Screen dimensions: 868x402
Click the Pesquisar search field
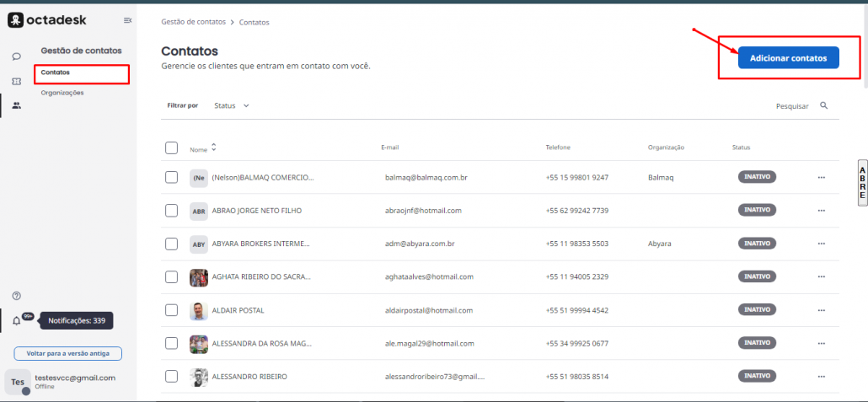[x=791, y=106]
